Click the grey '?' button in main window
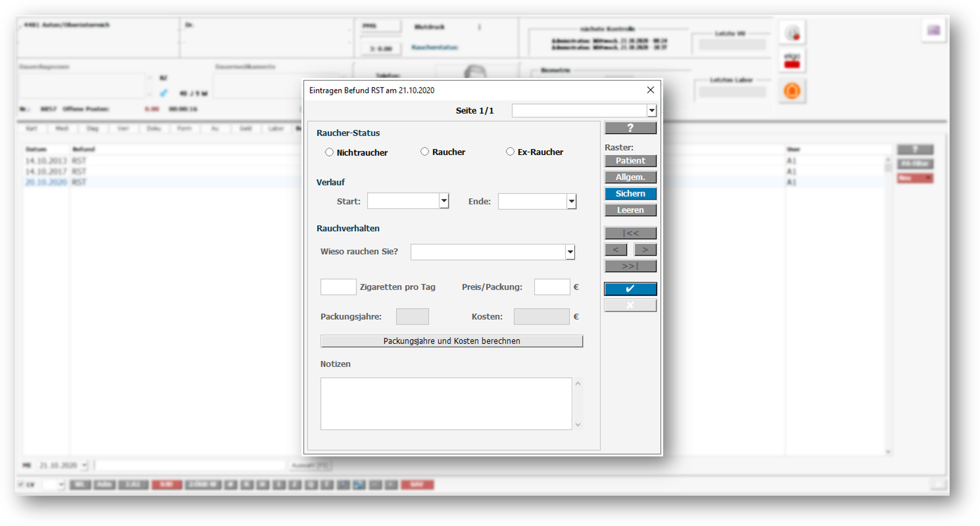The image size is (980, 526). [x=915, y=149]
